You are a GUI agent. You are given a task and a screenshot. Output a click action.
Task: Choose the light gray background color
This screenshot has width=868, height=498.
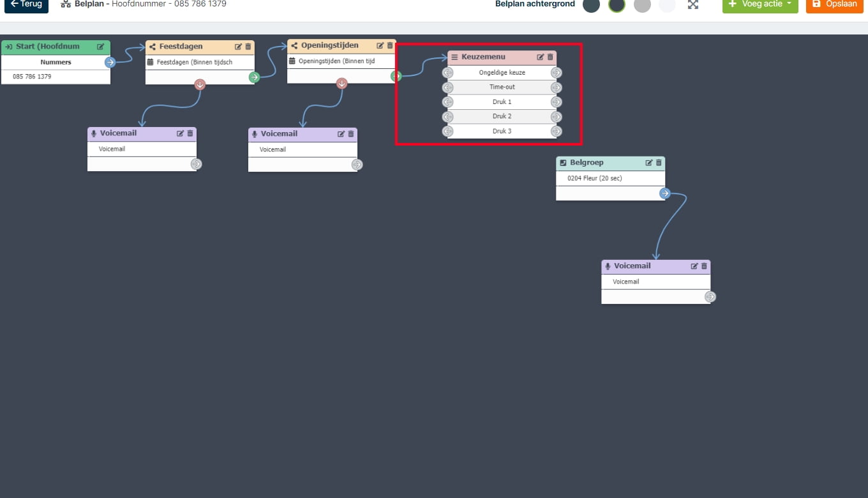[x=642, y=5]
